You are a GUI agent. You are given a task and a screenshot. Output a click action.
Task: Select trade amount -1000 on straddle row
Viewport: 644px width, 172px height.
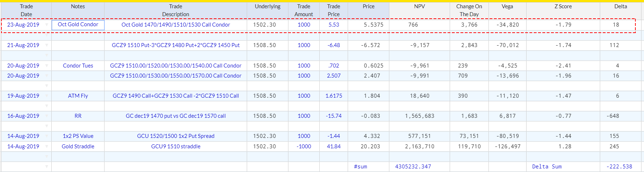click(x=304, y=147)
